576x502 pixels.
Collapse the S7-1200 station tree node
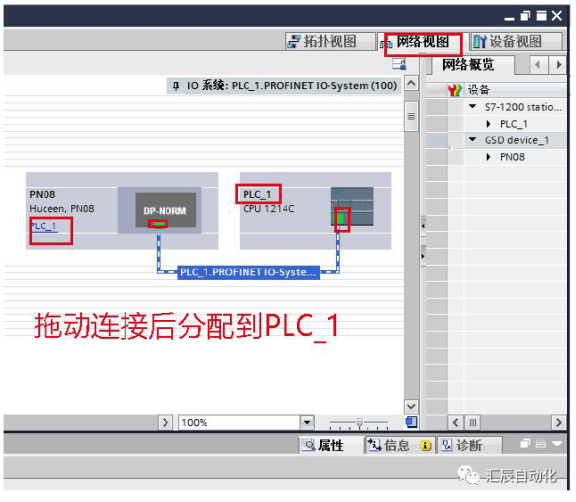(472, 106)
